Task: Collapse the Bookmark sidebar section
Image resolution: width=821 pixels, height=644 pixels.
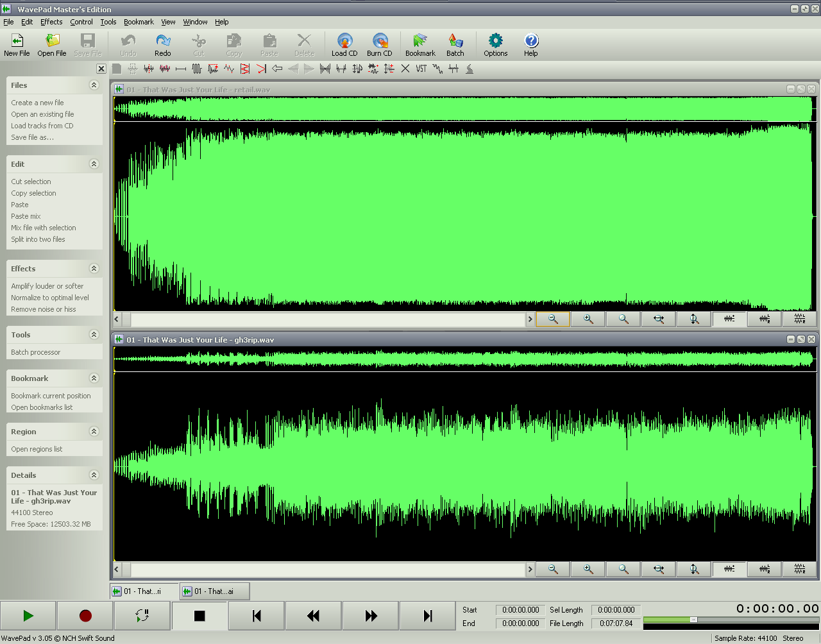Action: (94, 378)
